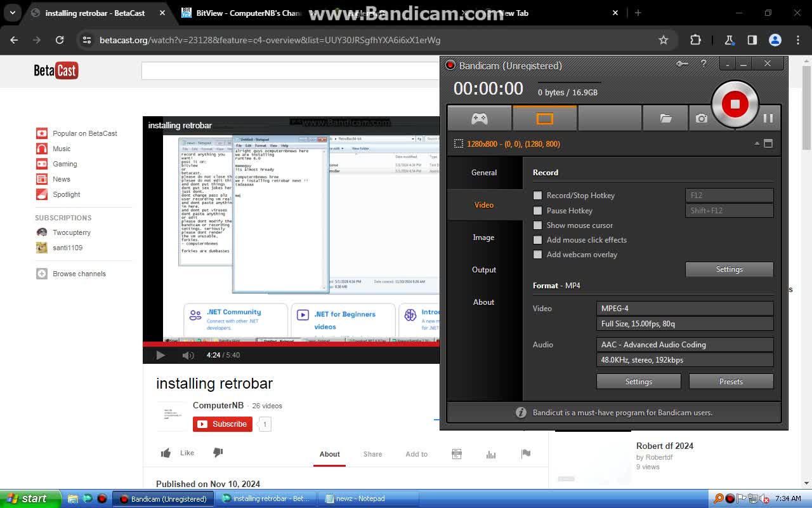Open the News category
812x508 pixels.
tap(62, 179)
